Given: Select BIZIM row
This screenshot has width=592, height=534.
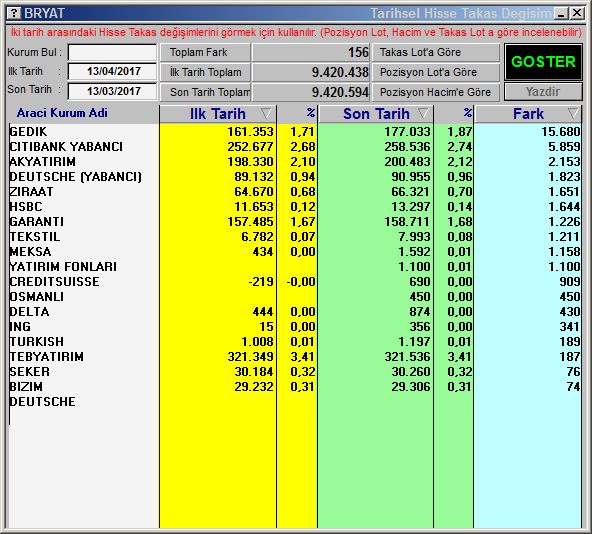Looking at the screenshot, I should [x=26, y=387].
